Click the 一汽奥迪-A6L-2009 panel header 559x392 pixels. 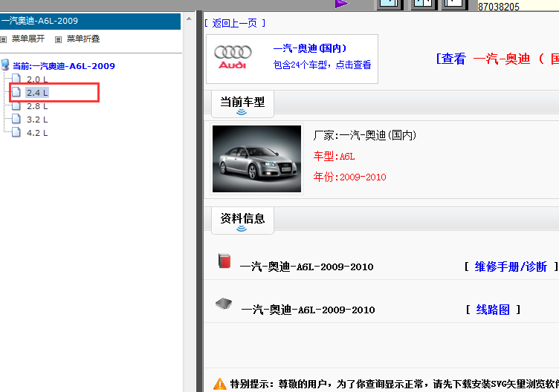click(90, 21)
